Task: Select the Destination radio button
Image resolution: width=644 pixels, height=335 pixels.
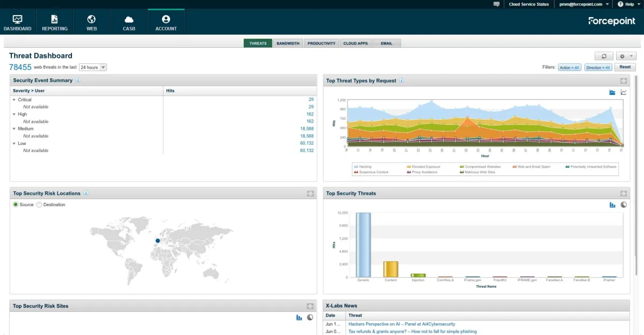Action: (x=39, y=205)
